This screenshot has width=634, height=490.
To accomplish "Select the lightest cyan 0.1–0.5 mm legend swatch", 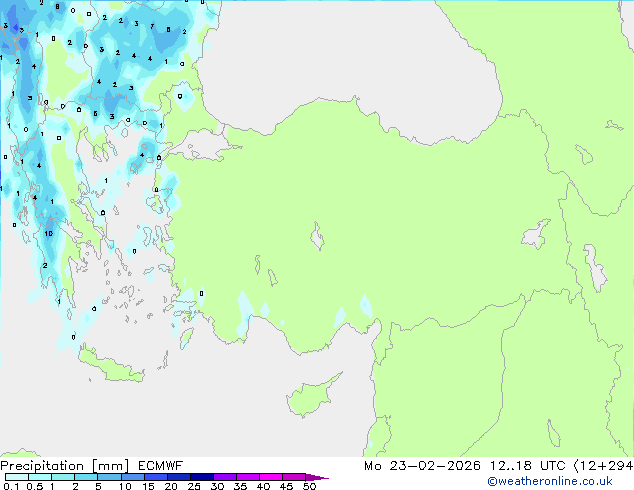I will [17, 477].
